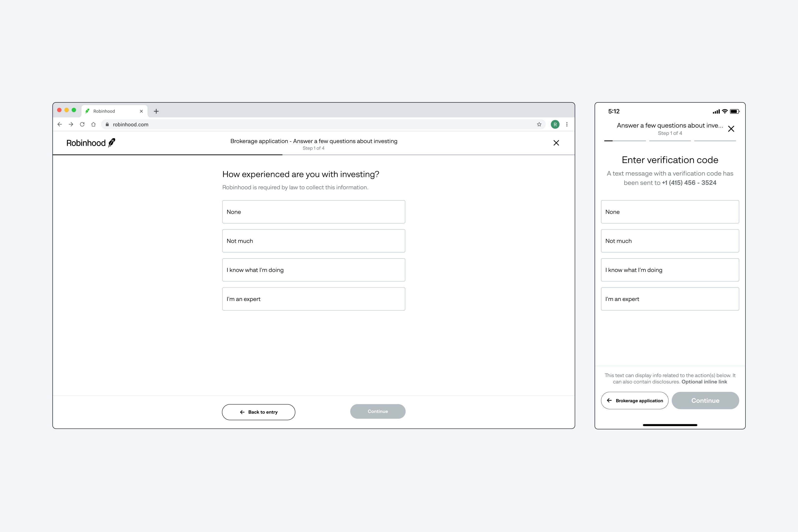The image size is (798, 532).
Task: Click the phone number +1 (415) 456 - 3524
Action: tap(689, 183)
